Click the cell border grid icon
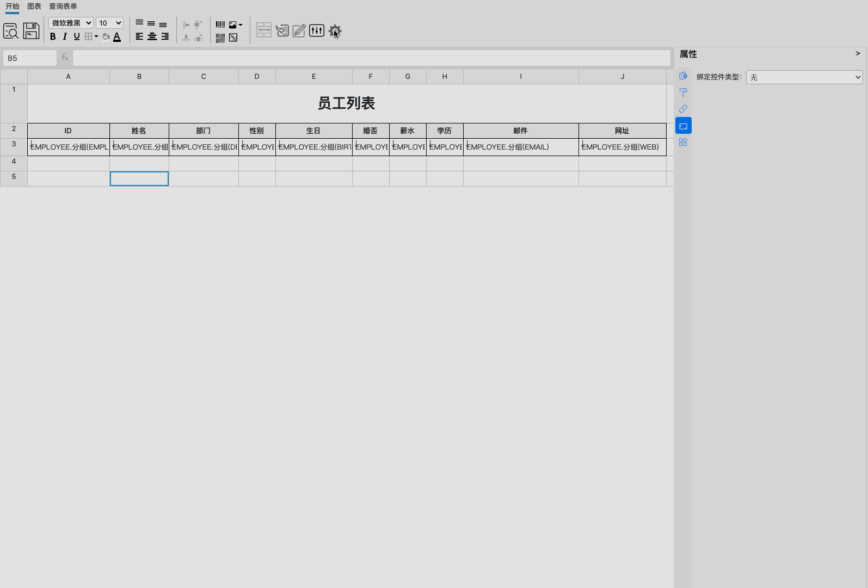Viewport: 868px width, 588px height. 88,36
